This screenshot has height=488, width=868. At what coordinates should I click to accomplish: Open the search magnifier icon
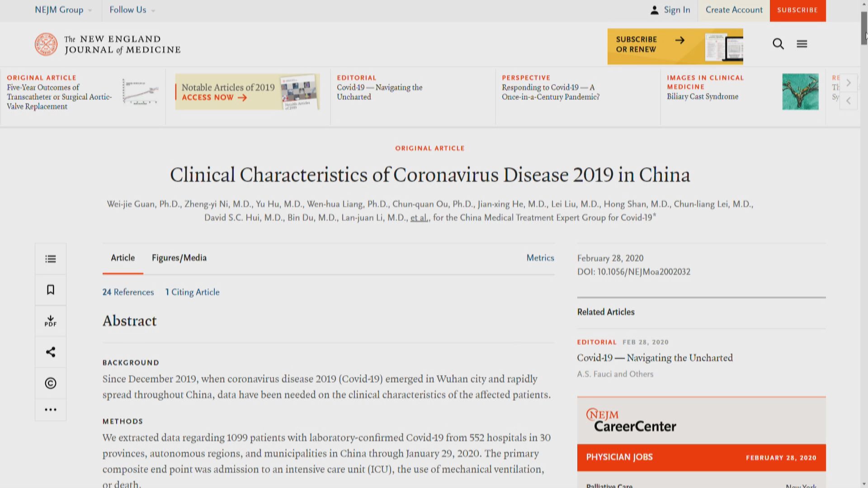tap(778, 44)
